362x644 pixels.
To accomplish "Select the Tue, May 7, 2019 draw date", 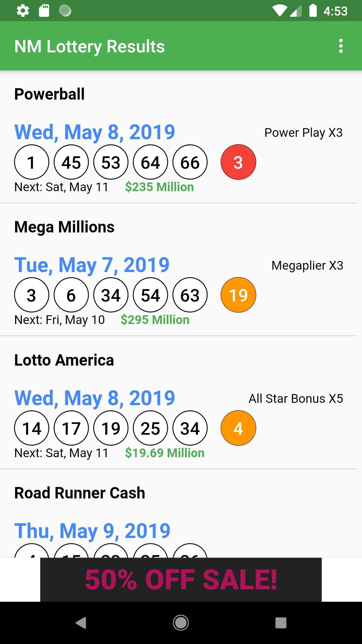I will point(92,265).
